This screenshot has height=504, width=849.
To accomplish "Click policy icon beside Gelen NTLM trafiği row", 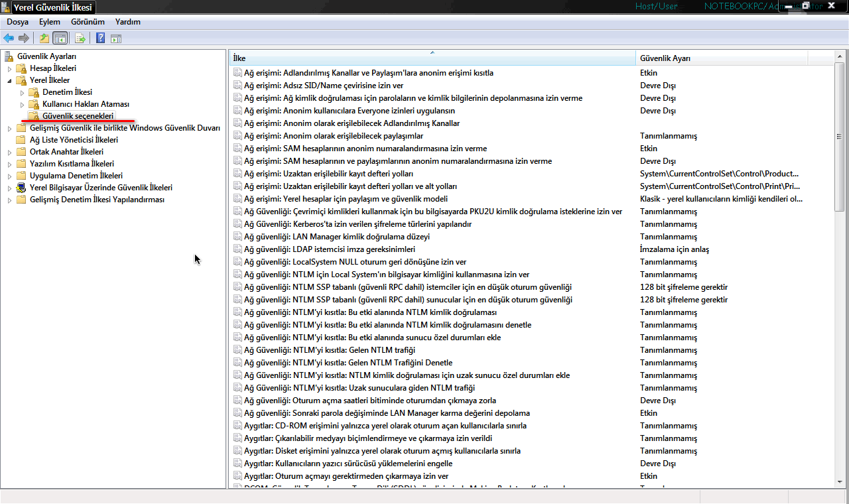I will click(237, 350).
